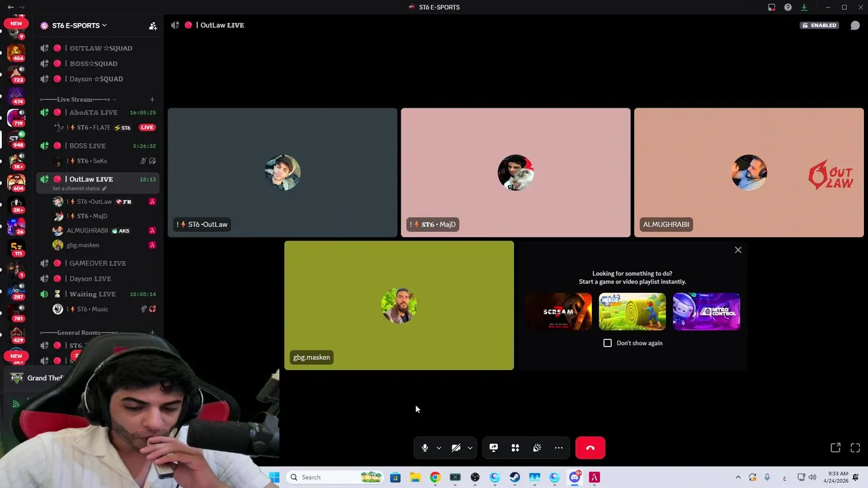Viewport: 868px width, 488px height.
Task: Invite people to server icon
Action: tap(153, 26)
